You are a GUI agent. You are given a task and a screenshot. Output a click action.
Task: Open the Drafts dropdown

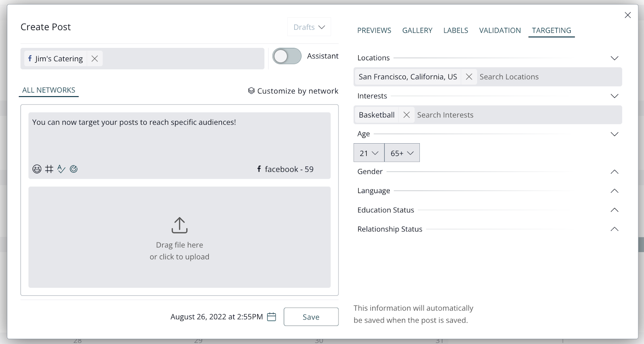coord(309,27)
